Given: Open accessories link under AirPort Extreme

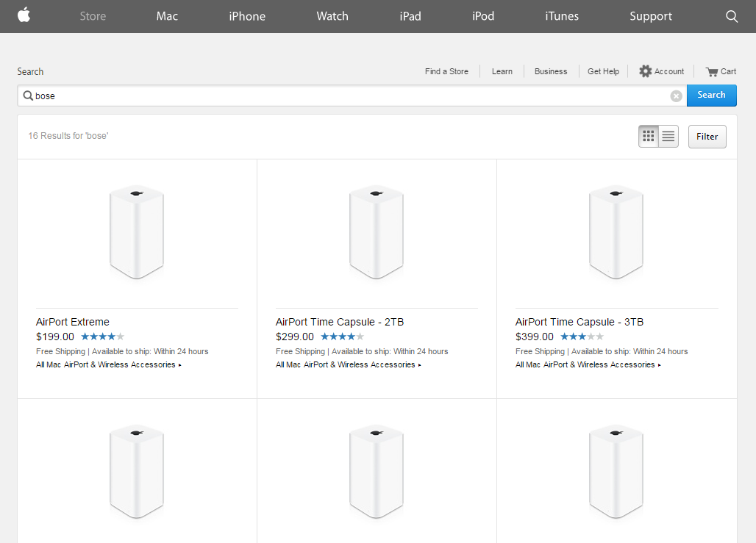Looking at the screenshot, I should click(109, 364).
